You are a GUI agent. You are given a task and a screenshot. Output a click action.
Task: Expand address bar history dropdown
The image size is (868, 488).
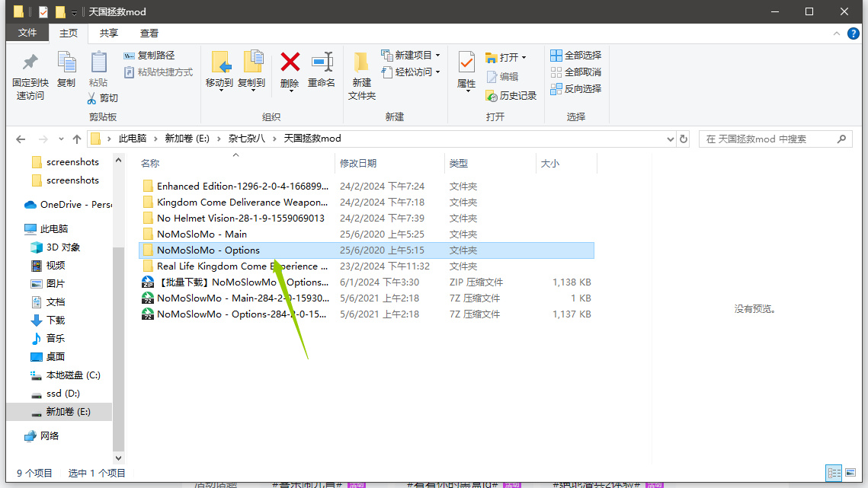coord(670,139)
